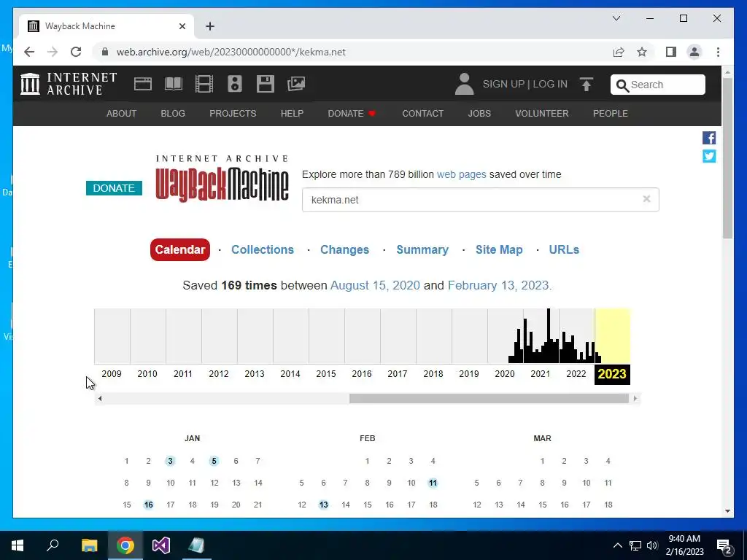747x560 pixels.
Task: Open the Internet Archive home logo
Action: tap(69, 84)
